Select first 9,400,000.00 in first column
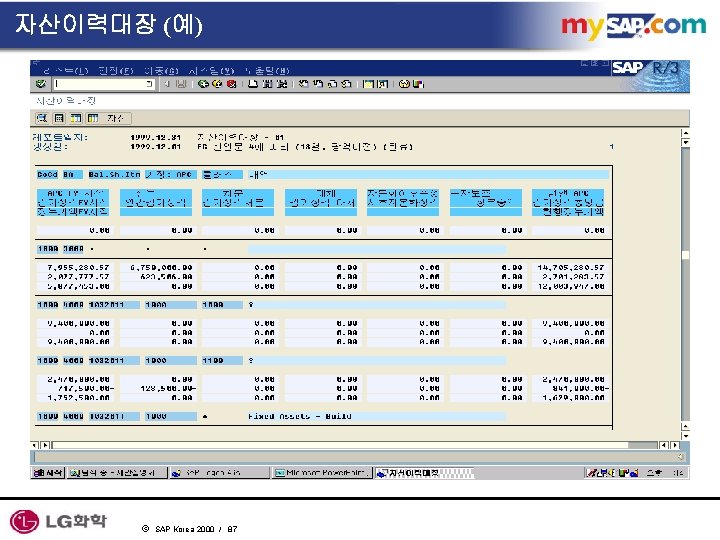 [x=78, y=323]
